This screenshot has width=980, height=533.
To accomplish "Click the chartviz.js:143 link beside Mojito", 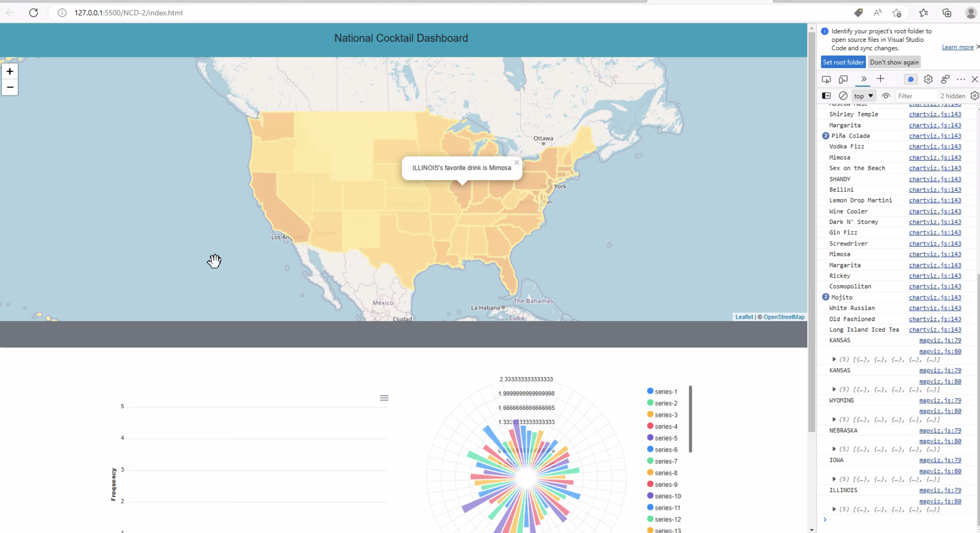I will [x=935, y=297].
